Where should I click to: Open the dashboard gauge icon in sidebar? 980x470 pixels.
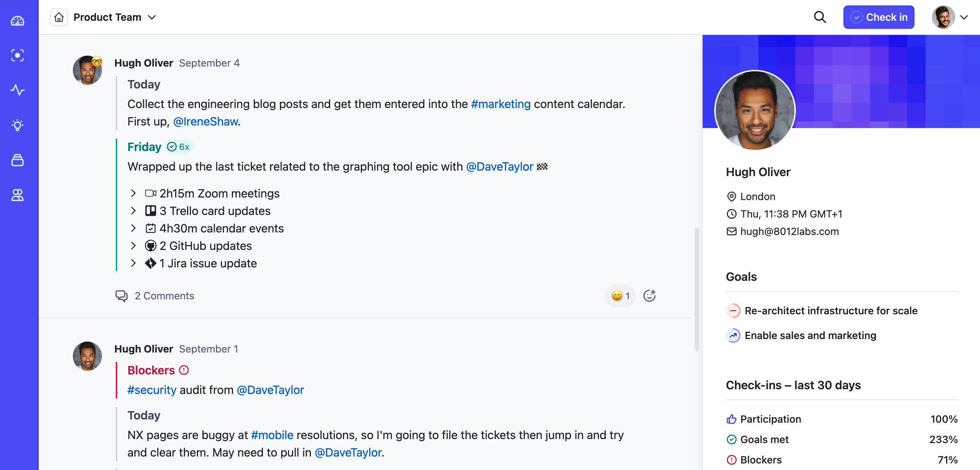coord(17,21)
